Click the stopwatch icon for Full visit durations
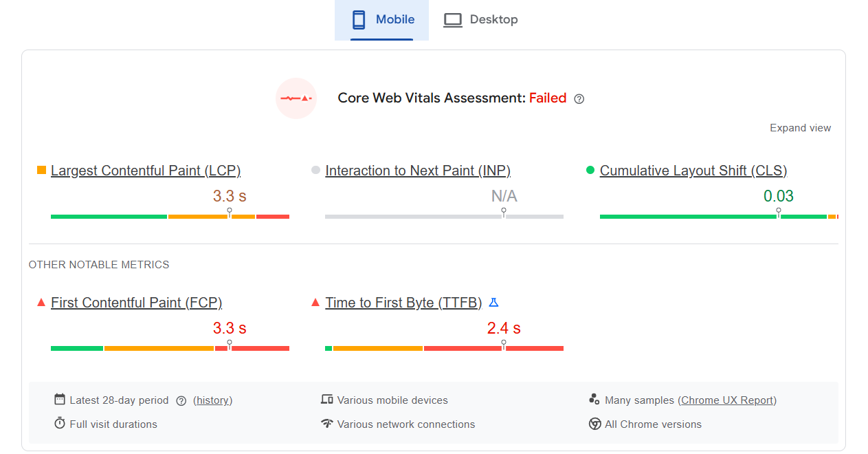The image size is (868, 454). tap(60, 424)
